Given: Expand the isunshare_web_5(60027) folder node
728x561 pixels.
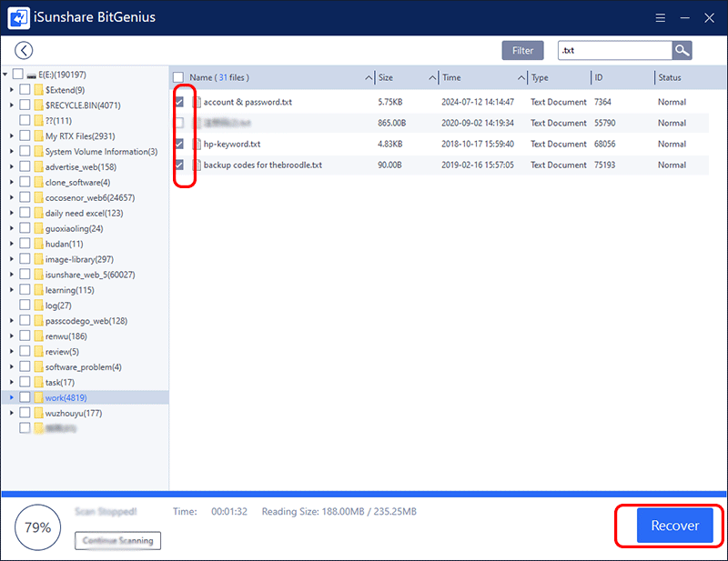Looking at the screenshot, I should [11, 275].
